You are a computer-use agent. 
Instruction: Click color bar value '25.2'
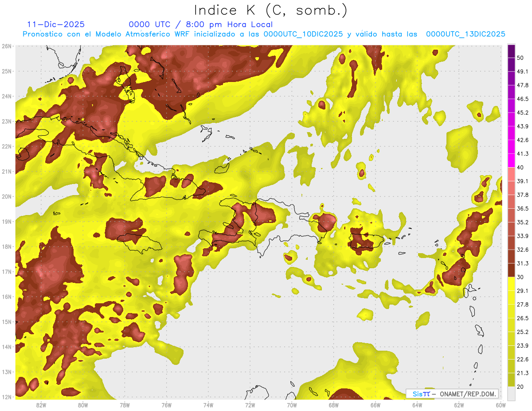(x=522, y=332)
